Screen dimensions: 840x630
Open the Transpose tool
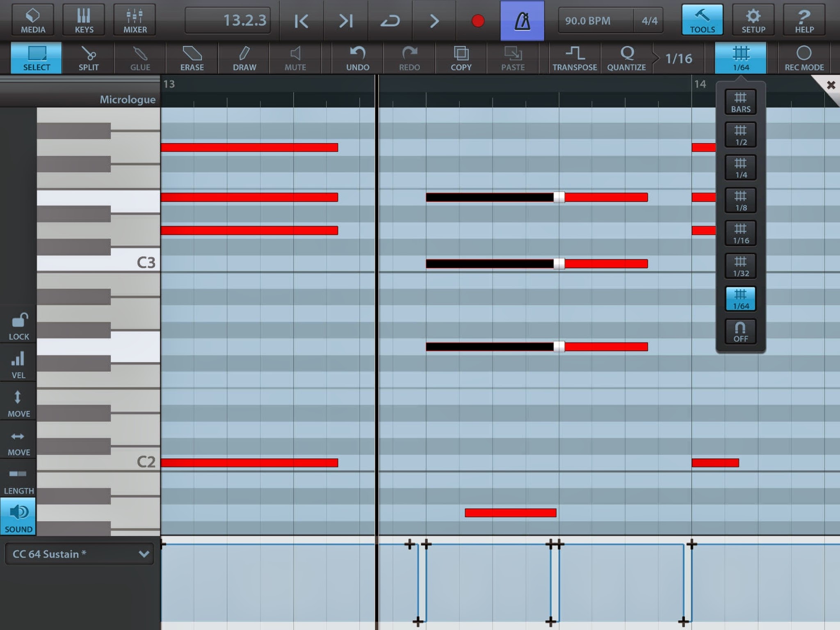[574, 58]
